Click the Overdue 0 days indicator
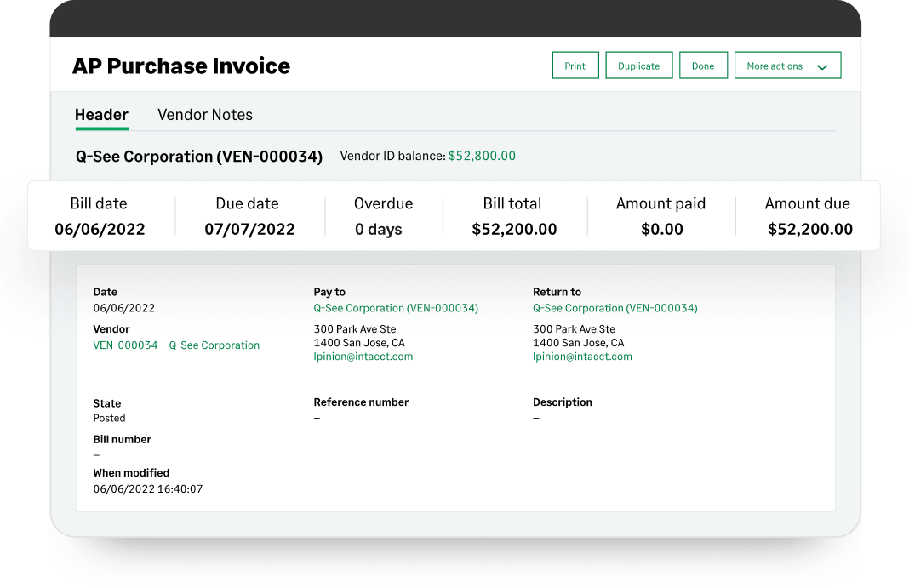 [379, 229]
